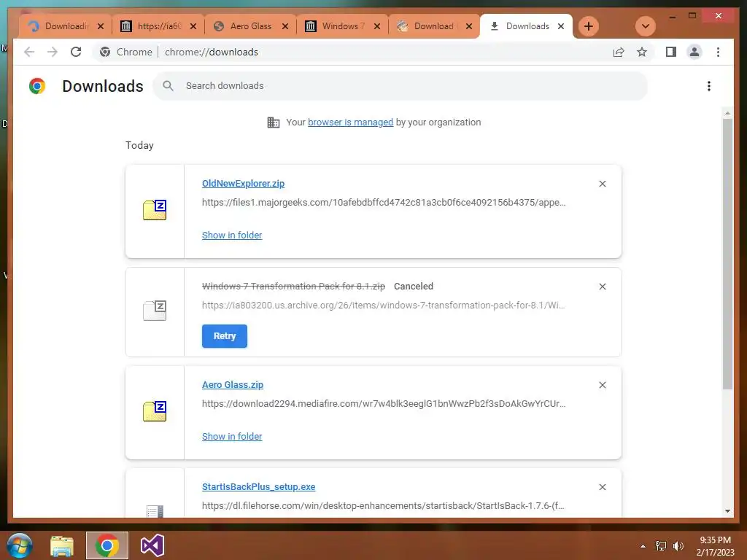Show OldNewExplorer.zip in folder

pyautogui.click(x=232, y=236)
